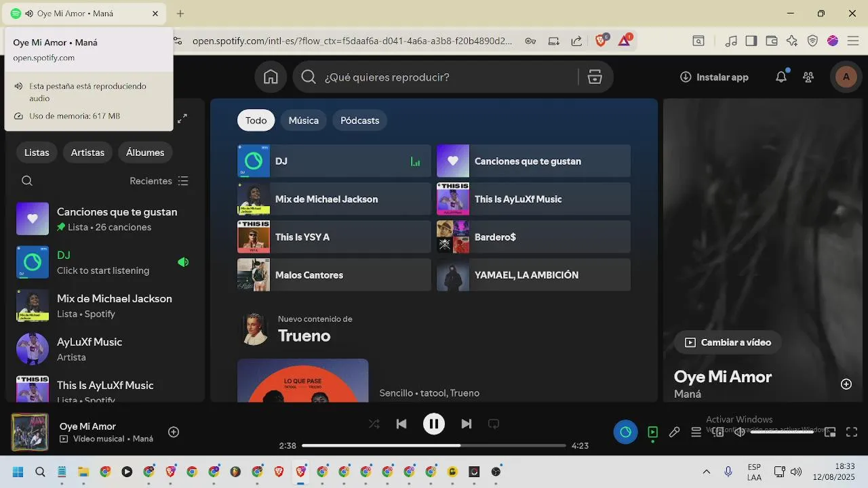Filter library by Listas
The image size is (868, 488).
point(37,152)
